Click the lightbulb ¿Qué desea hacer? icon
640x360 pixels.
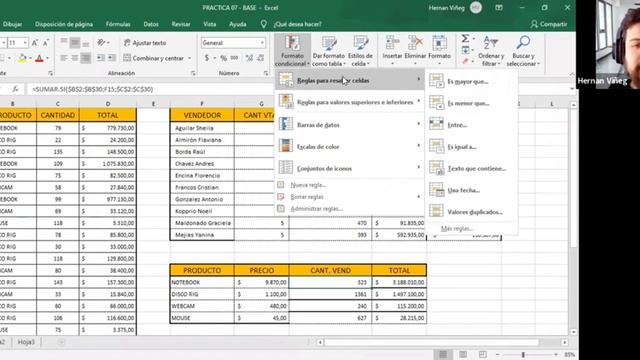pyautogui.click(x=264, y=24)
